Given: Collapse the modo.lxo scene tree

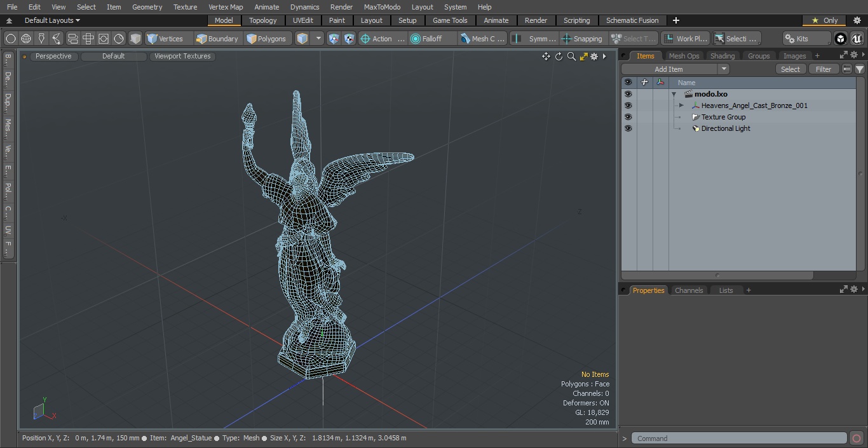Looking at the screenshot, I should pyautogui.click(x=674, y=94).
